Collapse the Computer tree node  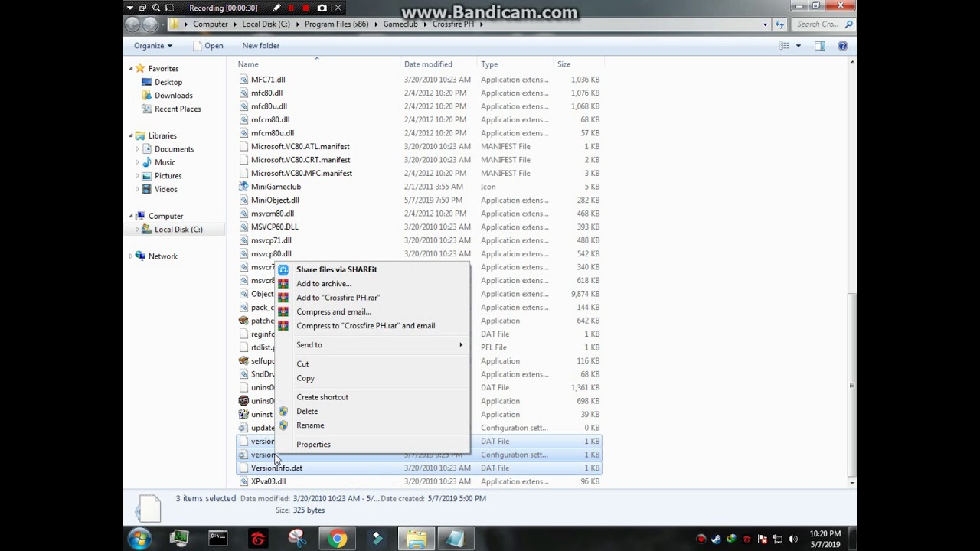pyautogui.click(x=131, y=216)
